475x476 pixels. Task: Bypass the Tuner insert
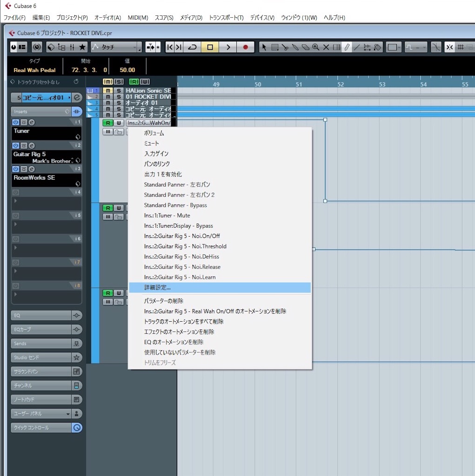[x=24, y=122]
